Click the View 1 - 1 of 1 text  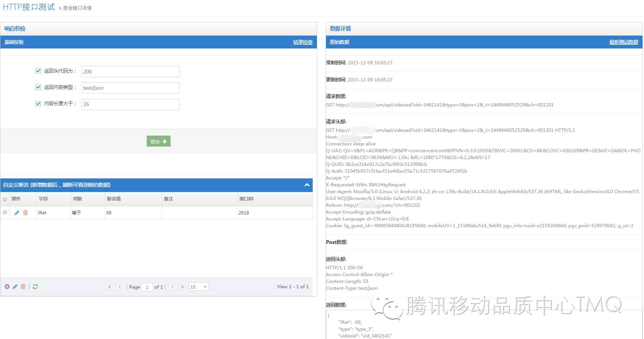click(293, 287)
